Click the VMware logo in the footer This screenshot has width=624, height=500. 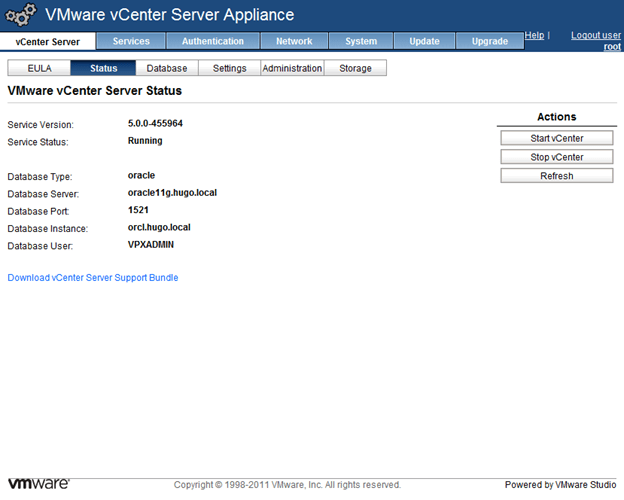point(38,484)
